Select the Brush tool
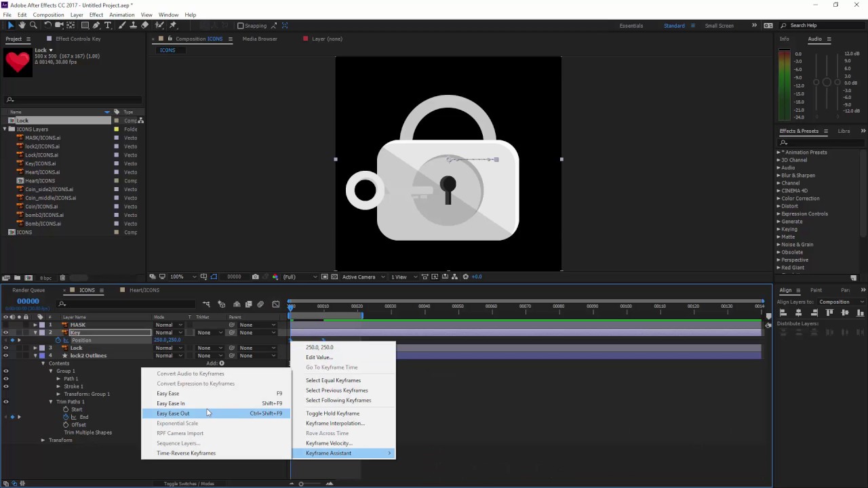Screen dimensions: 868x488 pos(122,25)
